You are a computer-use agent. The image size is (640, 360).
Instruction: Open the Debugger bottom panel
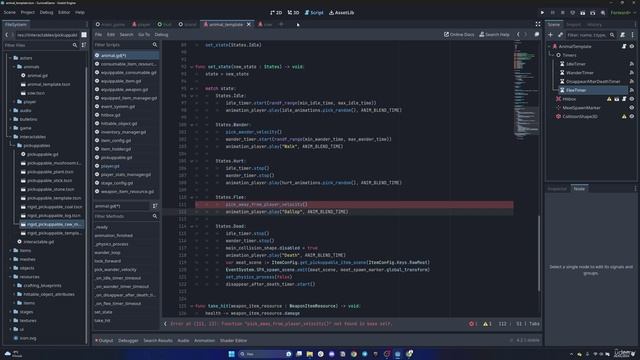[128, 340]
